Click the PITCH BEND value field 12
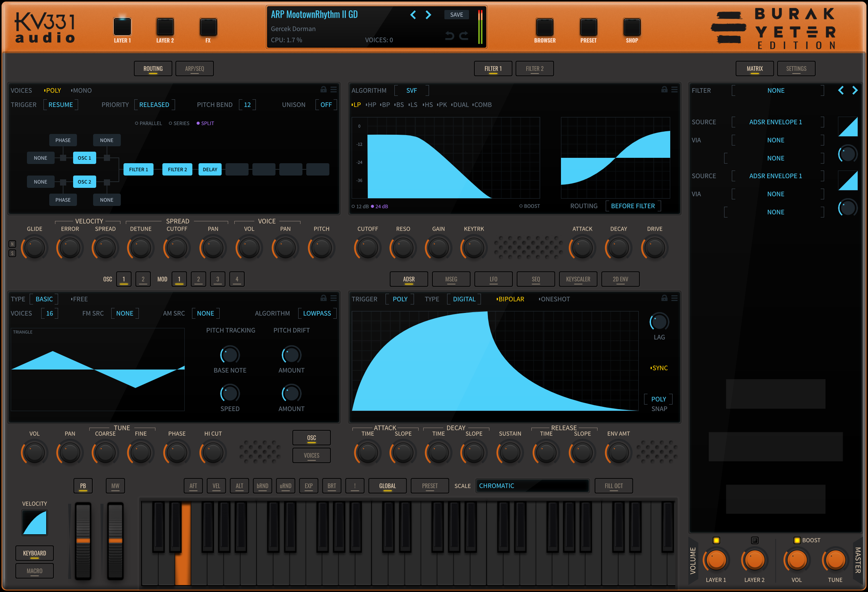The image size is (868, 592). click(x=247, y=105)
